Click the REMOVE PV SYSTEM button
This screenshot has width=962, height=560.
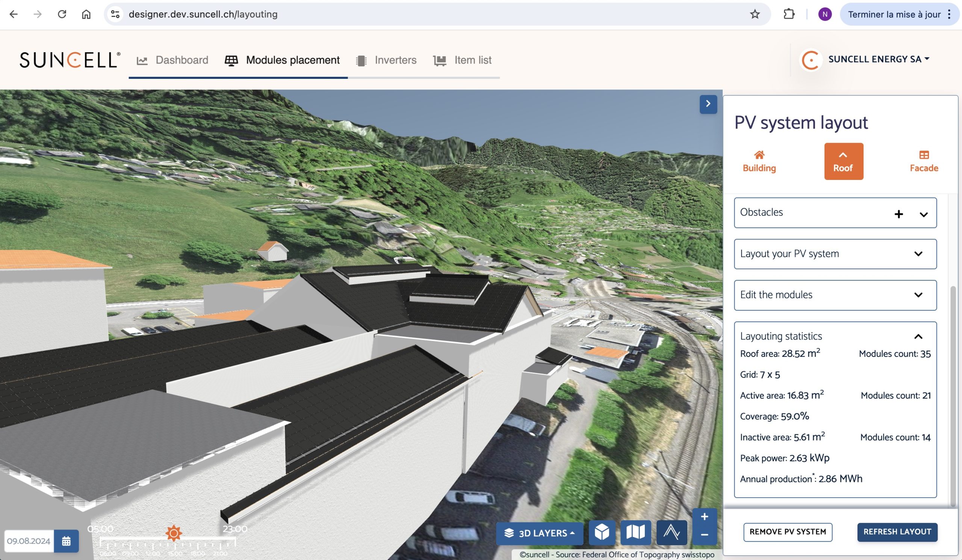(788, 532)
